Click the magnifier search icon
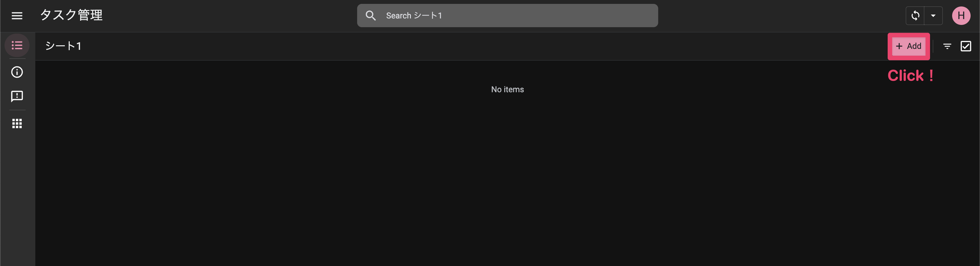This screenshot has width=980, height=266. tap(370, 16)
